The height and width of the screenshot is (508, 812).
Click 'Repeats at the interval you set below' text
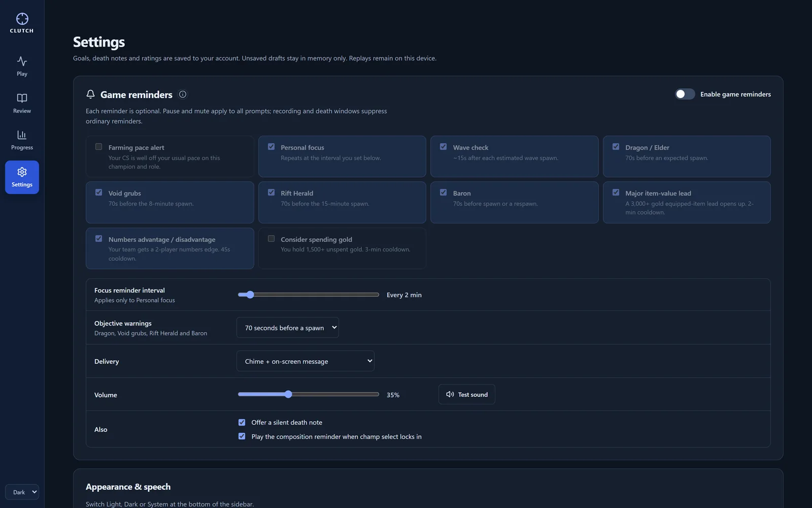tap(331, 158)
